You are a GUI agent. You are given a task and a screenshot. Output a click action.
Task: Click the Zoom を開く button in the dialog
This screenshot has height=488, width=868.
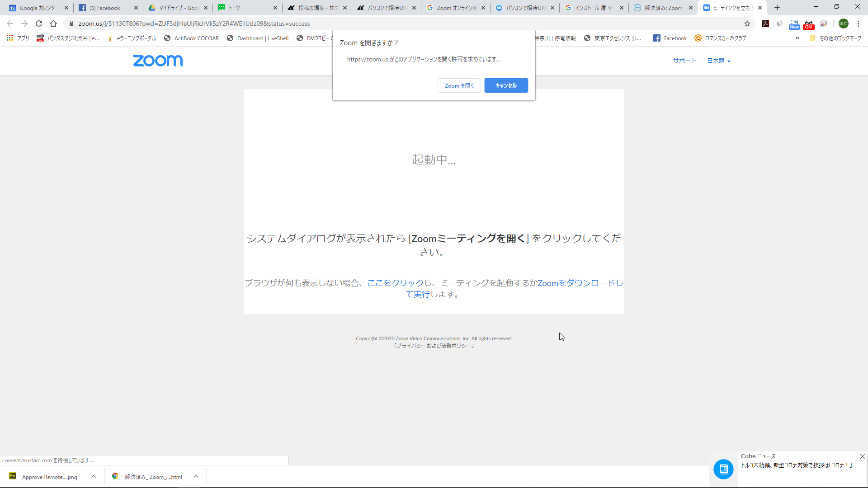459,85
